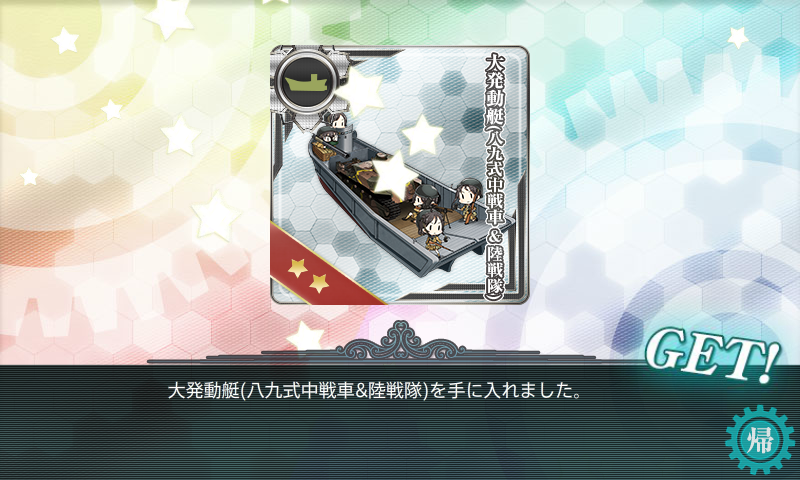Image resolution: width=800 pixels, height=480 pixels.
Task: Select the Type 89 tank inside the boat
Action: tap(368, 187)
